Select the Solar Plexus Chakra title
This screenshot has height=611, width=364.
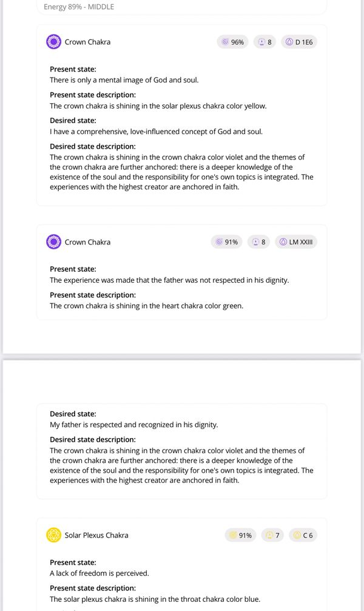(x=96, y=535)
